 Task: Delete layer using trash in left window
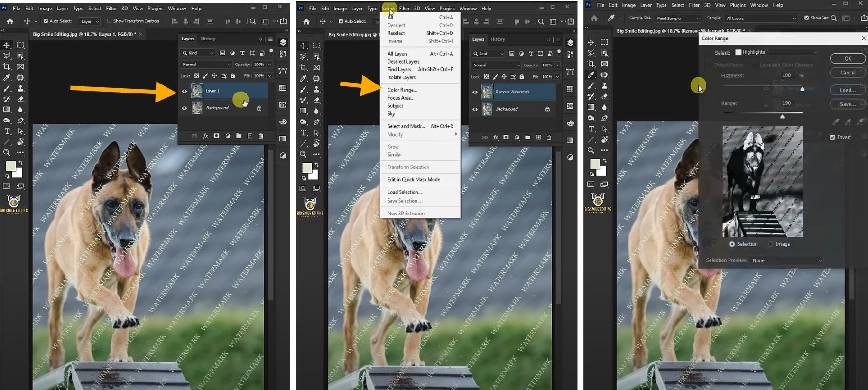(261, 136)
